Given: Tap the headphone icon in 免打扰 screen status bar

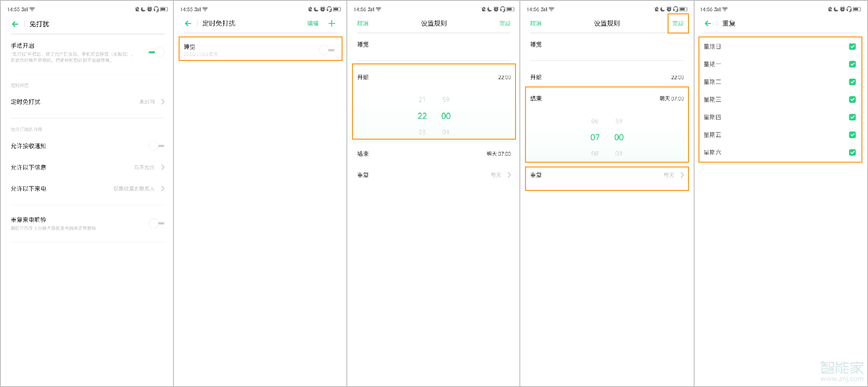Looking at the screenshot, I should point(156,9).
